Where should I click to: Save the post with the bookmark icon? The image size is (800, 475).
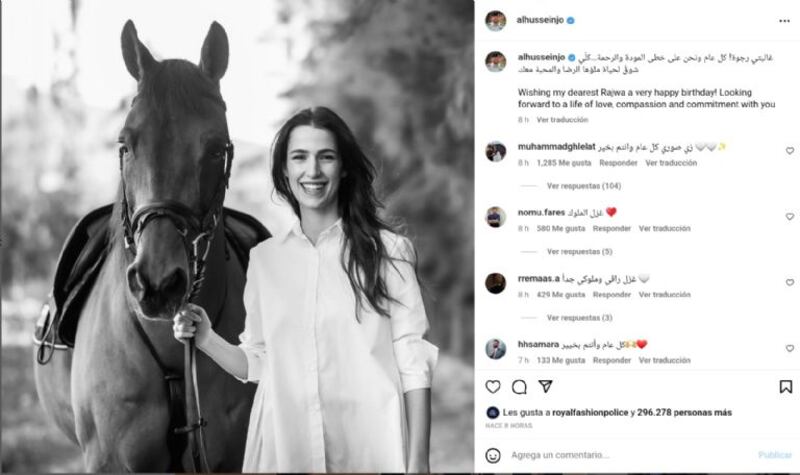click(x=786, y=387)
